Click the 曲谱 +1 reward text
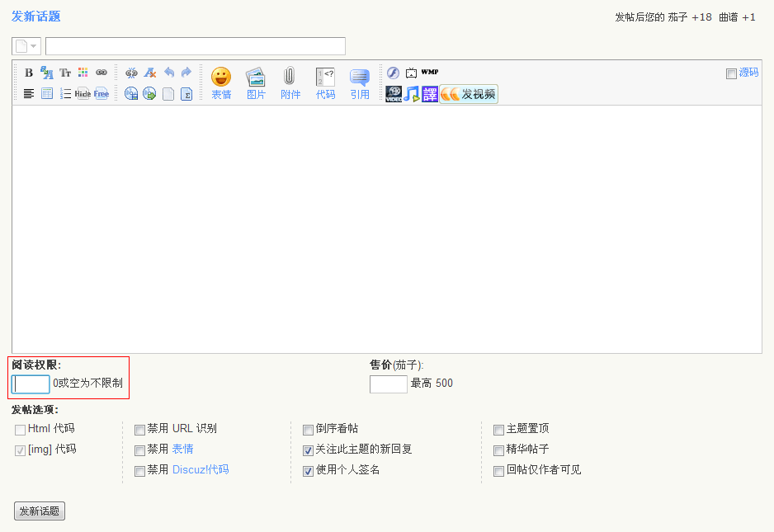774x532 pixels. (x=737, y=17)
